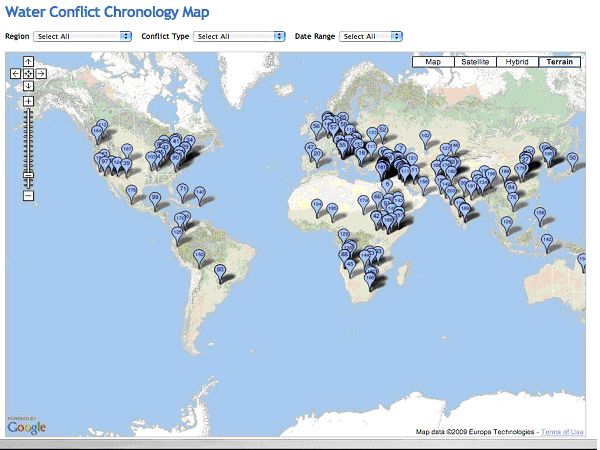
Task: Click the zoom slider track near the top
Action: (28, 115)
